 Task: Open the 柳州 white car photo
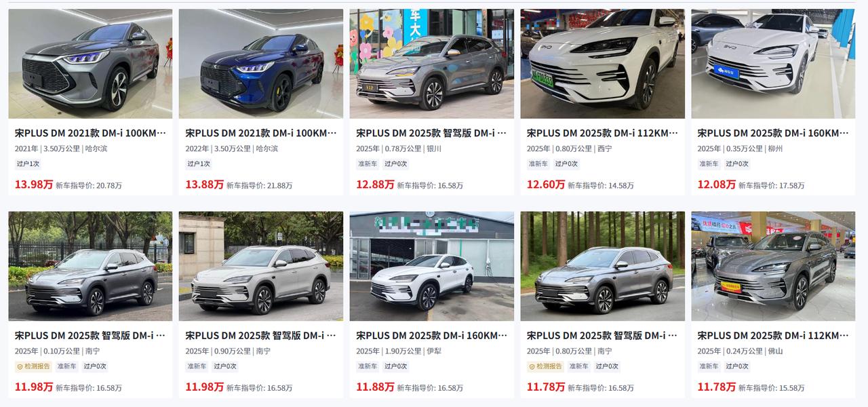pos(773,64)
